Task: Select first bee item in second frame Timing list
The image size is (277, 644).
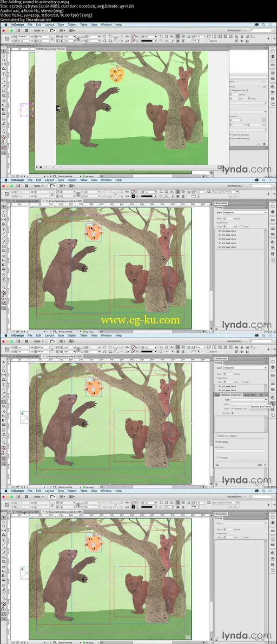Action: click(x=227, y=231)
